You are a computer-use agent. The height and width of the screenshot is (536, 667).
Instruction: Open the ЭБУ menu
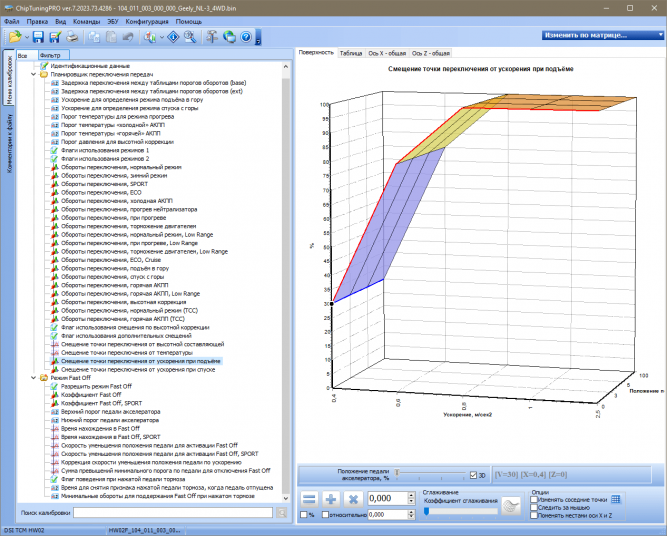pos(113,21)
